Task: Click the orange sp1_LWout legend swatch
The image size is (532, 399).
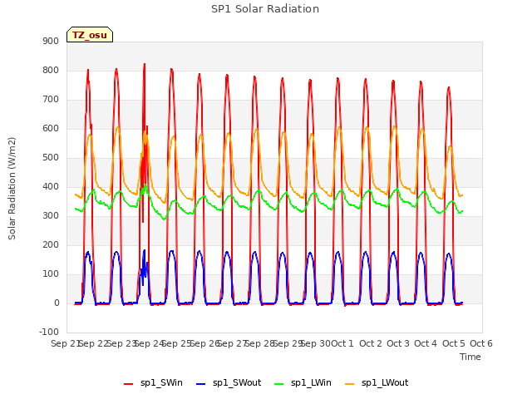Action: pos(349,384)
